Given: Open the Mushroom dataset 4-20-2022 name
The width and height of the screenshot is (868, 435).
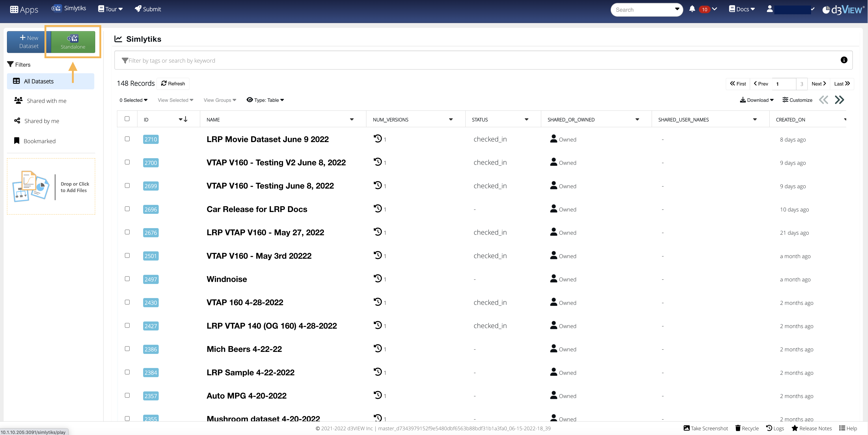Looking at the screenshot, I should pos(263,418).
